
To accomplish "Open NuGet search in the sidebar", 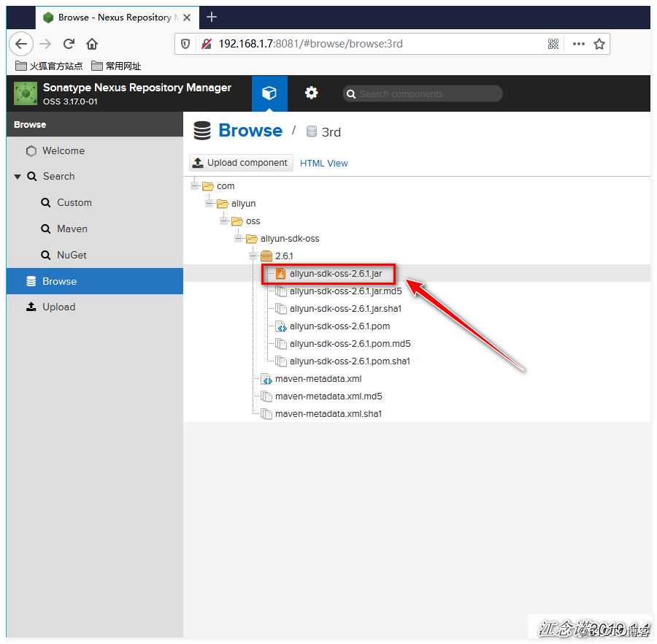I will (95, 255).
